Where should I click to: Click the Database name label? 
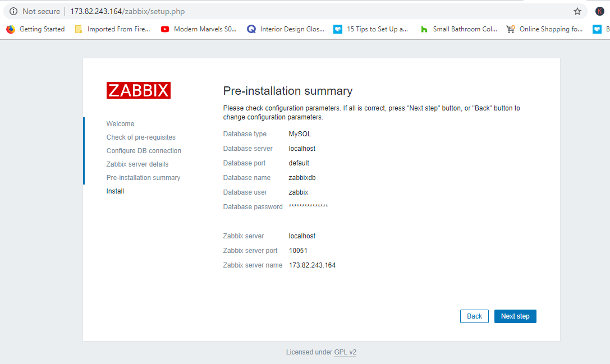click(x=247, y=178)
